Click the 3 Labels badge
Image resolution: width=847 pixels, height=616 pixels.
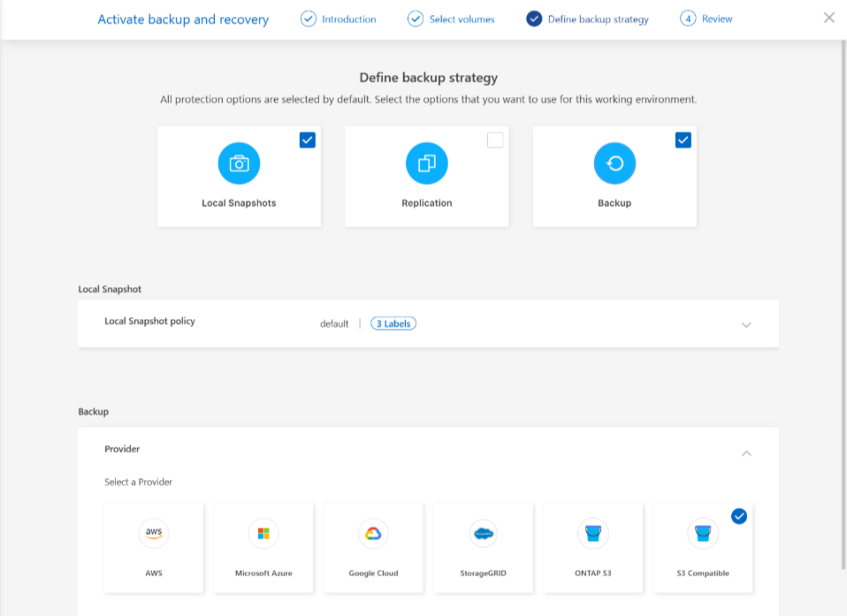393,323
